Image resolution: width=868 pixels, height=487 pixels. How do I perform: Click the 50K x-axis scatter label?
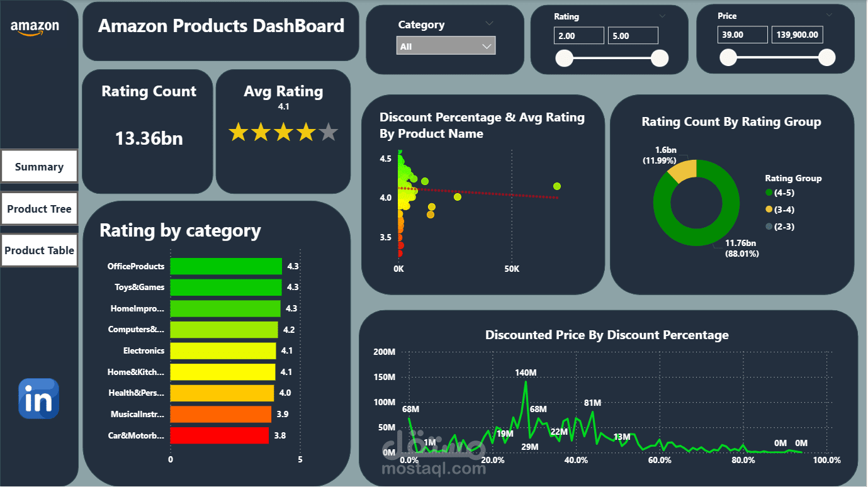[511, 269]
